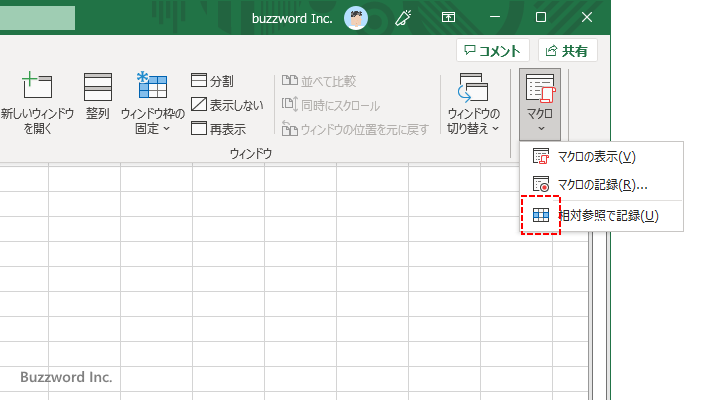Viewport: 728px width, 400px height.
Task: Click the ribbon display options icon
Action: point(450,17)
